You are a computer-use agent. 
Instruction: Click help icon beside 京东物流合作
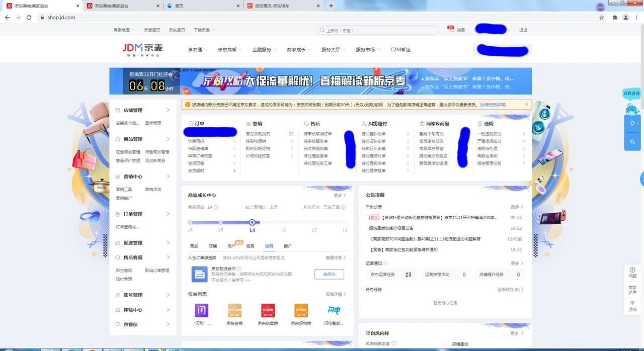tap(239, 269)
